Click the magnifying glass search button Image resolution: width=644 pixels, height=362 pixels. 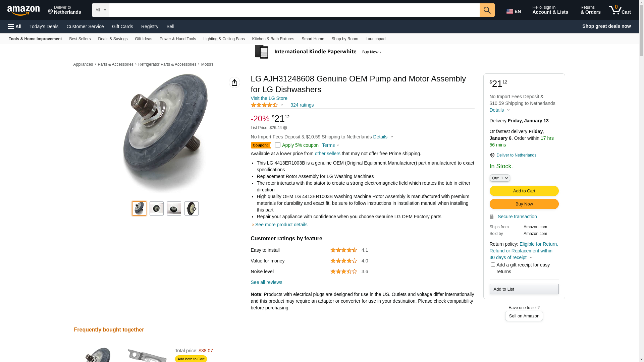(487, 10)
